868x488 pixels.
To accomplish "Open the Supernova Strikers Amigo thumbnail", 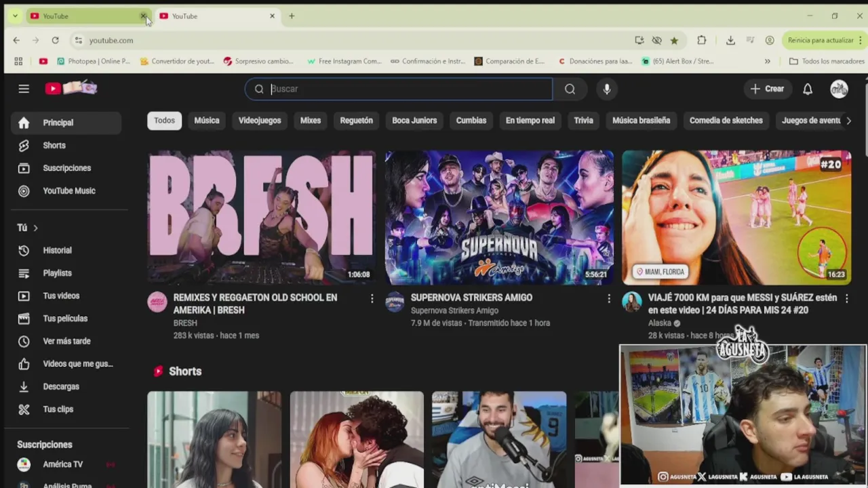I will tap(499, 217).
